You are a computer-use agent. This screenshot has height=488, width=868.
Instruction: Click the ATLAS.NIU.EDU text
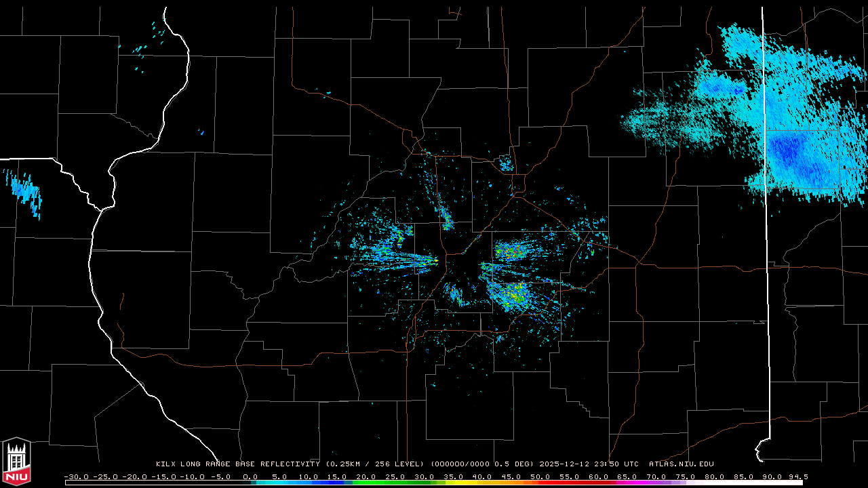click(x=681, y=464)
